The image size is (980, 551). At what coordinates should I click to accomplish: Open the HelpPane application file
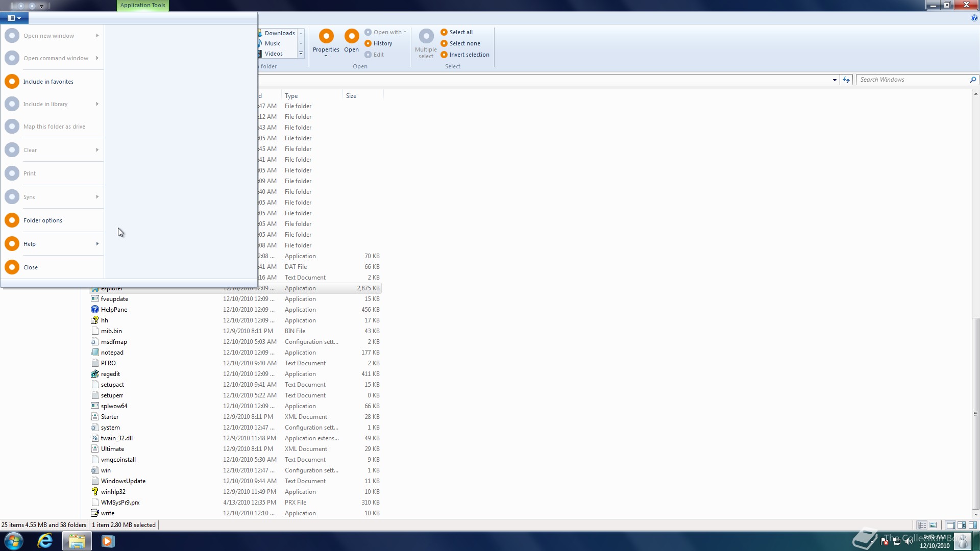point(114,310)
